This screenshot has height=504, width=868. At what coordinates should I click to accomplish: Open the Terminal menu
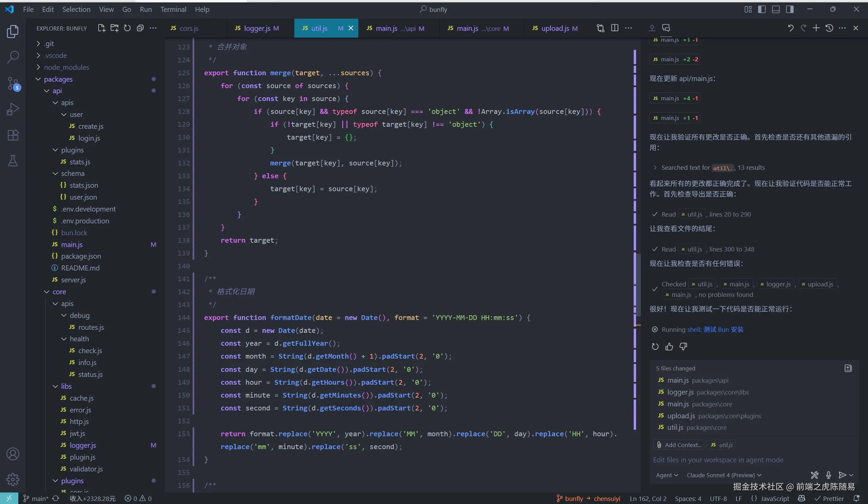coord(173,9)
